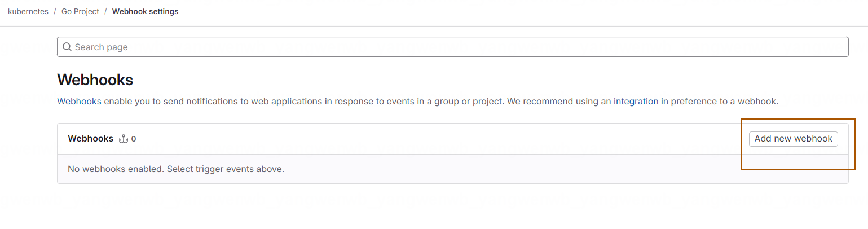Viewport: 868px width, 229px height.
Task: Focus the Search page input field
Action: click(x=453, y=47)
